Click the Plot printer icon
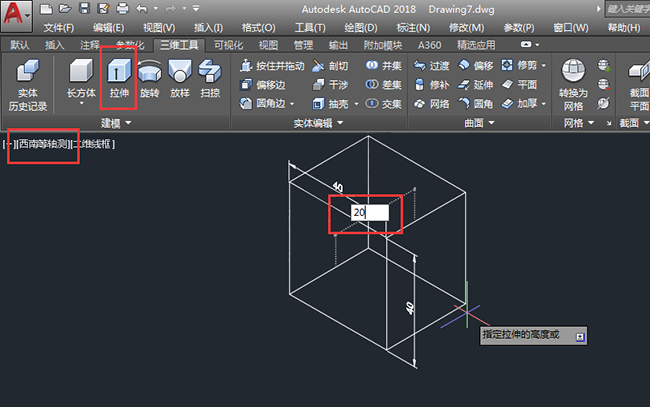 [x=123, y=8]
